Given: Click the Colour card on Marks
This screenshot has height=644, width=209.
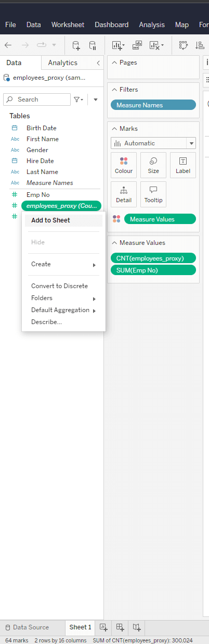Looking at the screenshot, I should click(x=124, y=165).
